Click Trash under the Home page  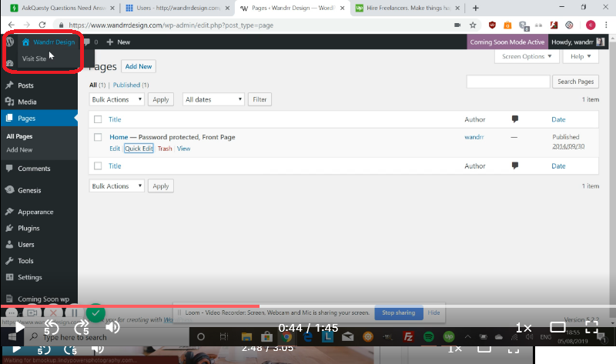pyautogui.click(x=165, y=149)
